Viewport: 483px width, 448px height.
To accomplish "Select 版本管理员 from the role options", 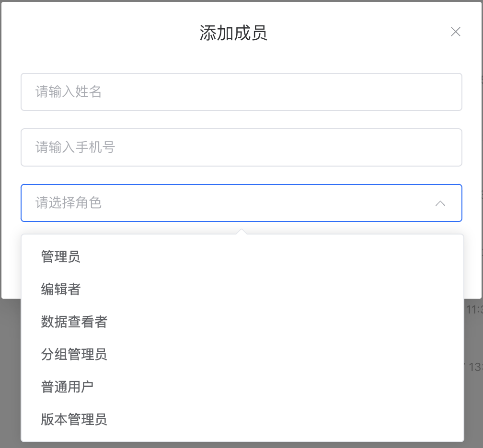I will (x=242, y=419).
